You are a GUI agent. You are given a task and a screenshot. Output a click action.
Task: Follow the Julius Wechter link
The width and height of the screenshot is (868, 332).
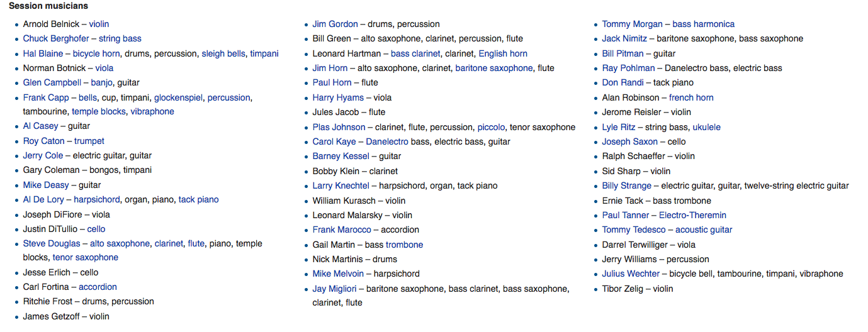coord(631,274)
